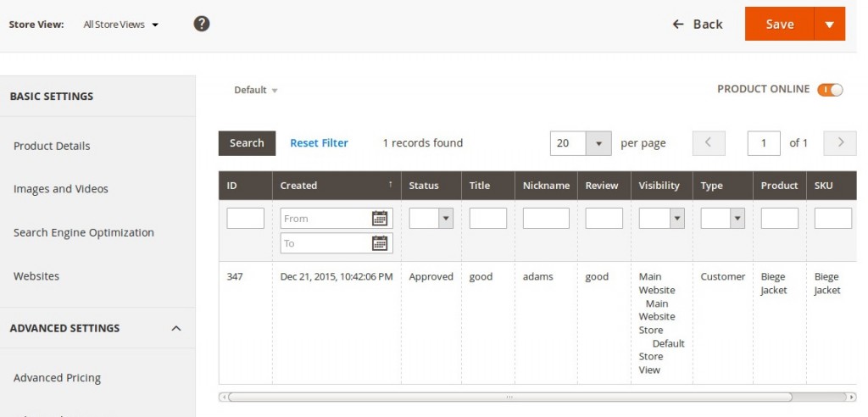The height and width of the screenshot is (417, 868).
Task: Open the Visibility filter dropdown
Action: point(676,219)
